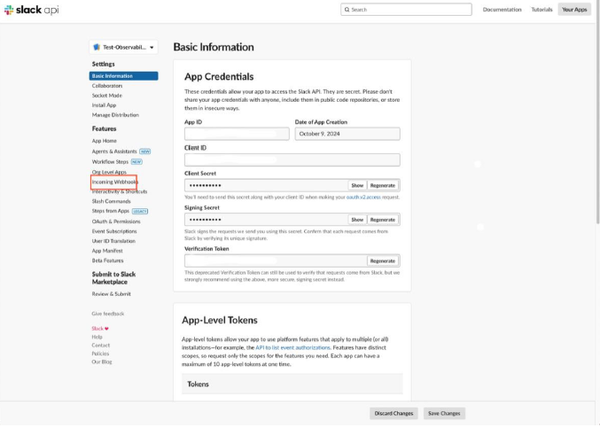Navigate to OAuth & Permissions
The image size is (600, 427).
tap(116, 221)
